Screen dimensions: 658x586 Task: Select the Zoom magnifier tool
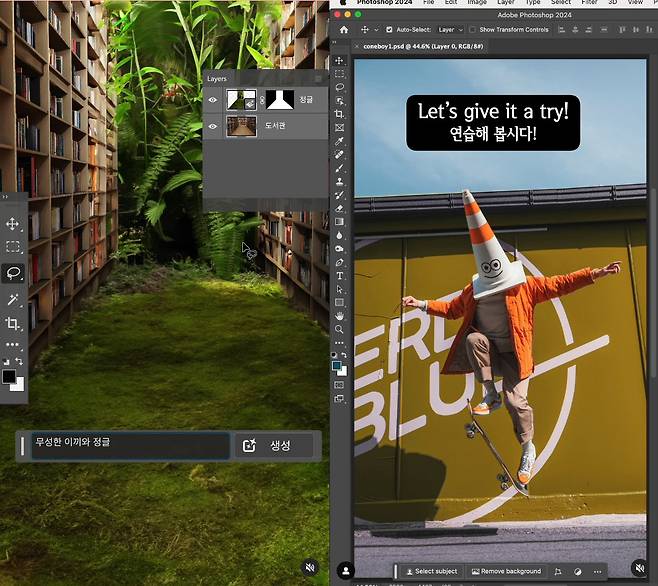(x=340, y=329)
